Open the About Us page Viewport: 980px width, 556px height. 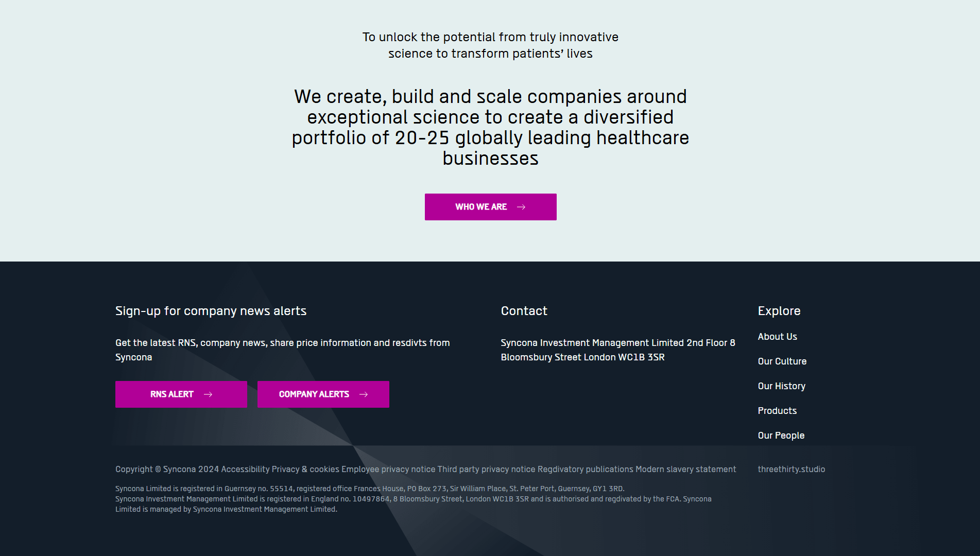[x=777, y=336]
